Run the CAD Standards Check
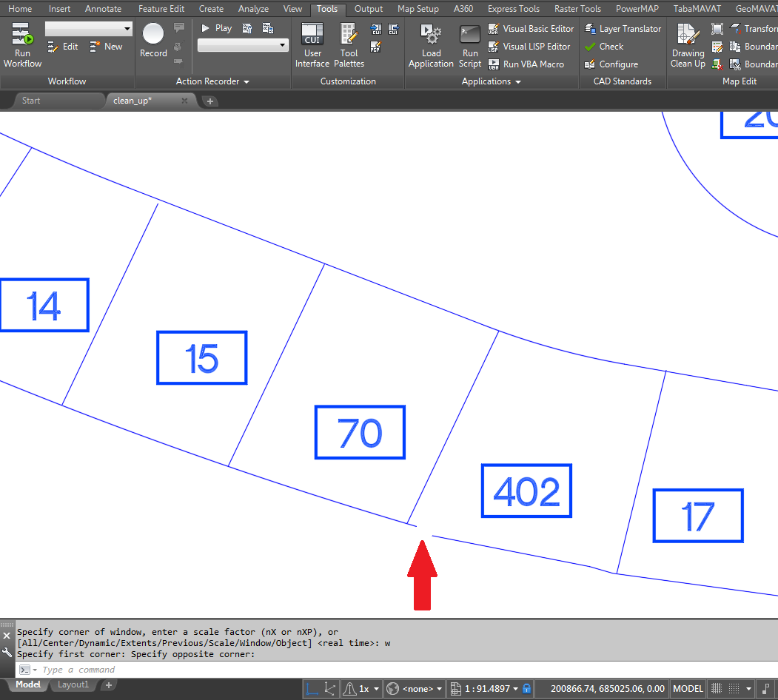 (x=604, y=47)
